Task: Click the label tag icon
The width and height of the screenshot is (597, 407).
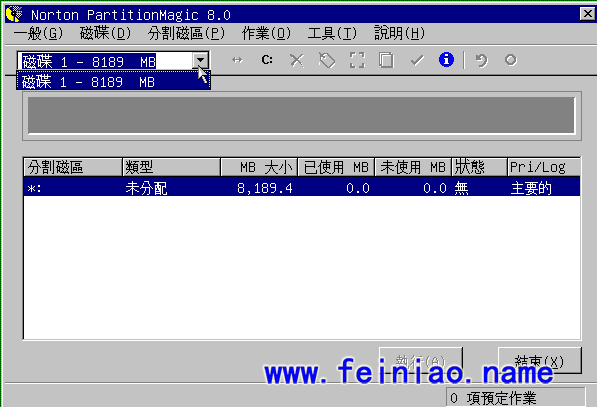Action: coord(327,60)
